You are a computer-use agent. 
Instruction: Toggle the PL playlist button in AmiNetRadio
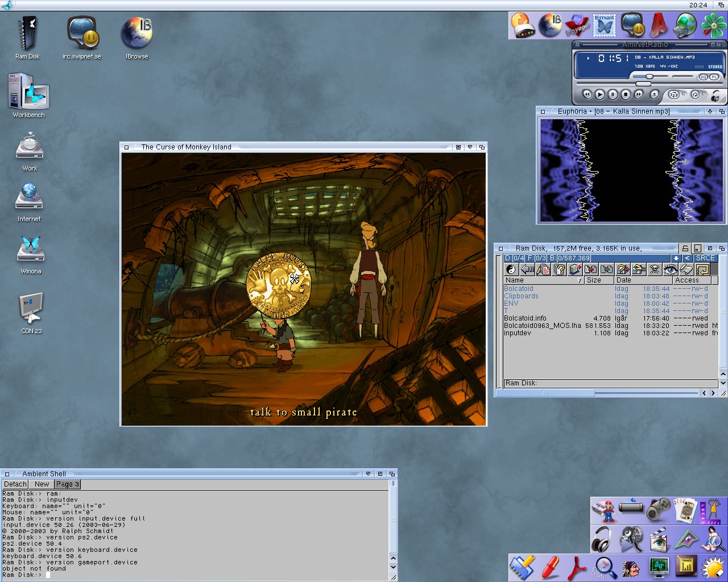(714, 77)
